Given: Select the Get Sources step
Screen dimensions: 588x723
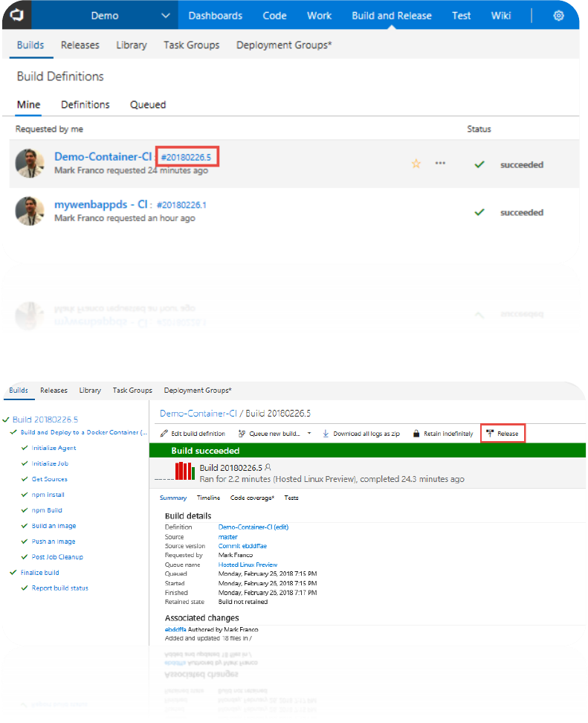Looking at the screenshot, I should (49, 479).
